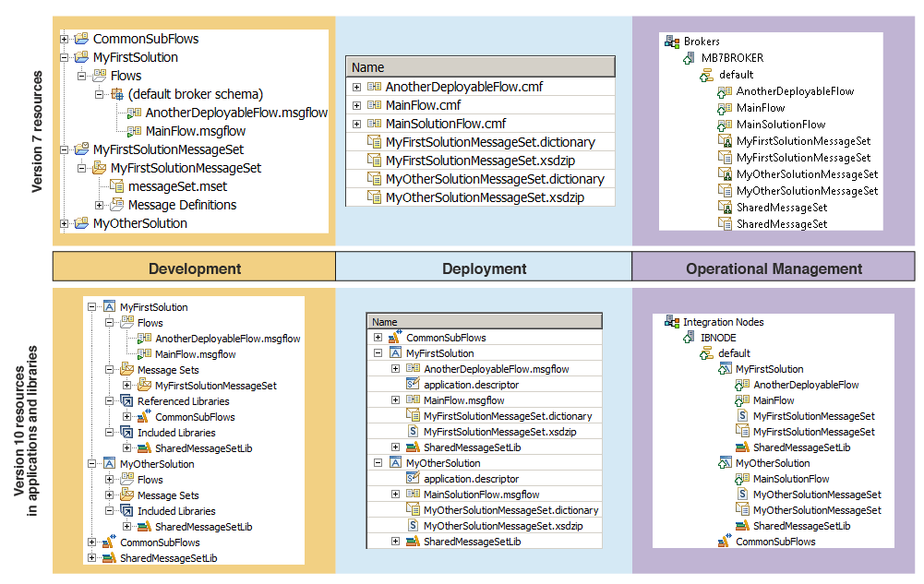Expand the AnotherDeployableFlow.cmf row
This screenshot has height=584, width=924.
[x=356, y=87]
